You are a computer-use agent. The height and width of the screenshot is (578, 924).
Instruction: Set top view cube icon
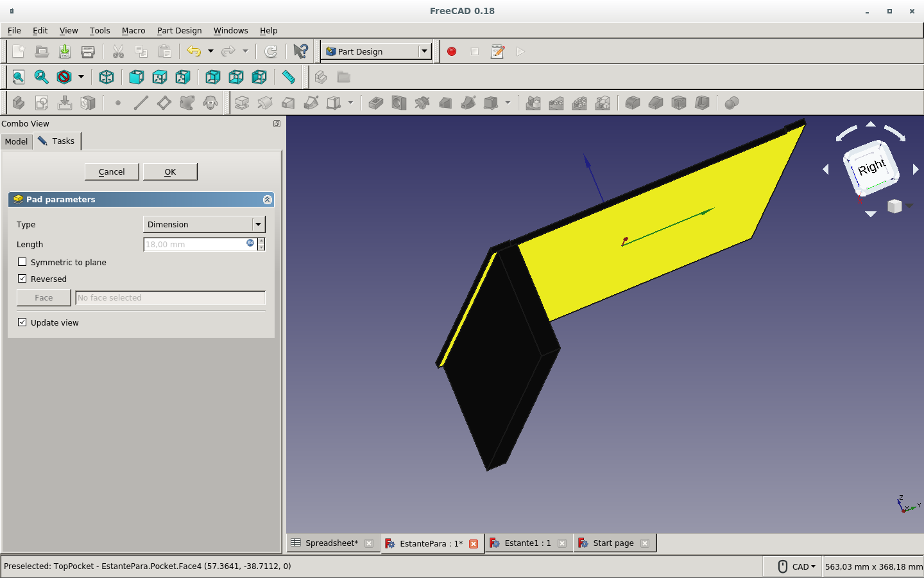159,77
